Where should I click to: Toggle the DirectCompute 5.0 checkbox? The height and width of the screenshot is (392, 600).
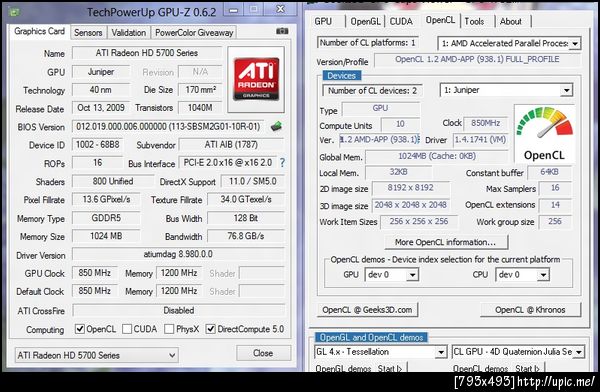point(210,329)
